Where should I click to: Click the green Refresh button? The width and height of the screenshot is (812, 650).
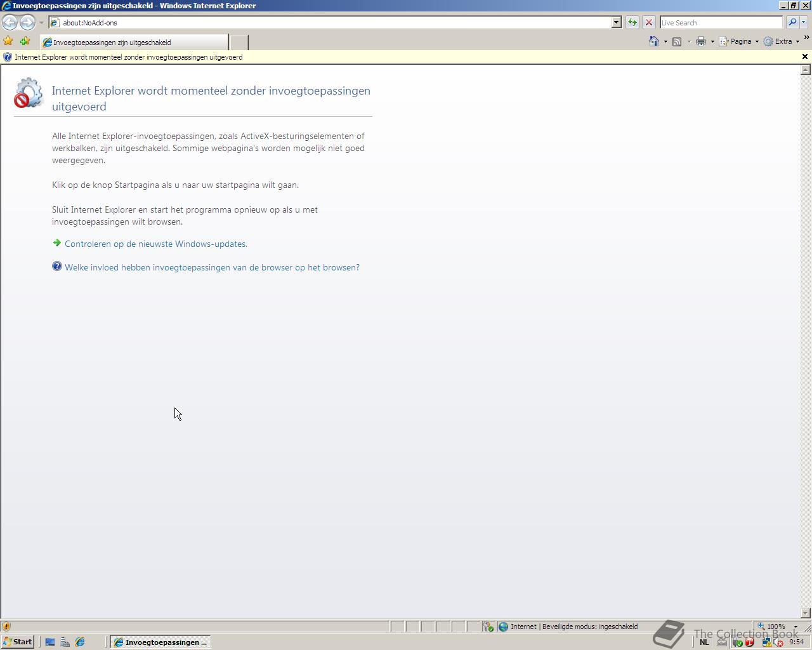(632, 22)
